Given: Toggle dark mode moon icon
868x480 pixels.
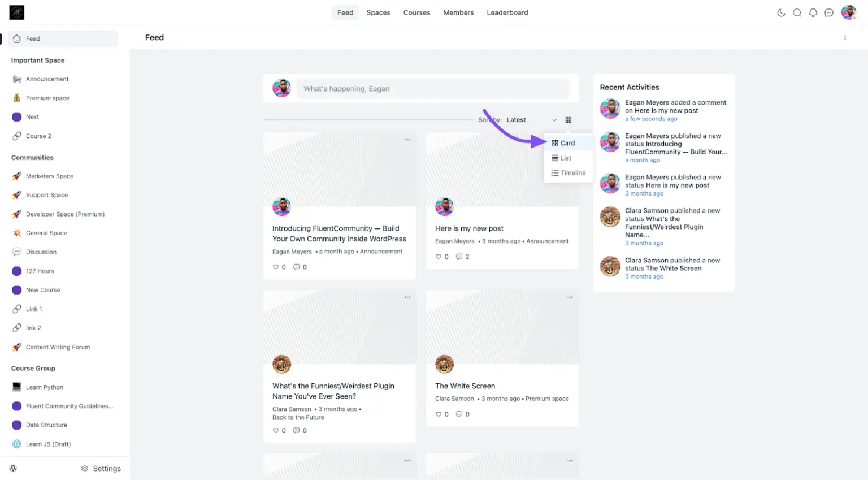Looking at the screenshot, I should tap(781, 12).
